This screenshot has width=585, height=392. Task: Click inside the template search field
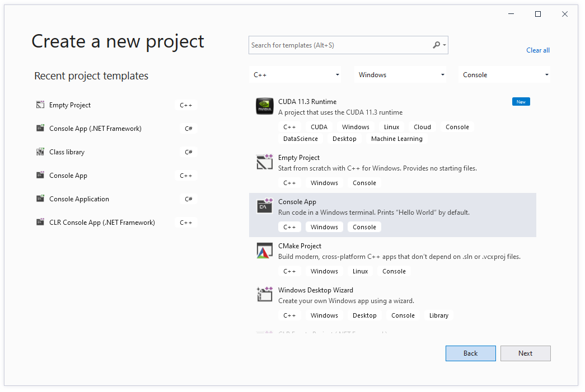pyautogui.click(x=336, y=45)
